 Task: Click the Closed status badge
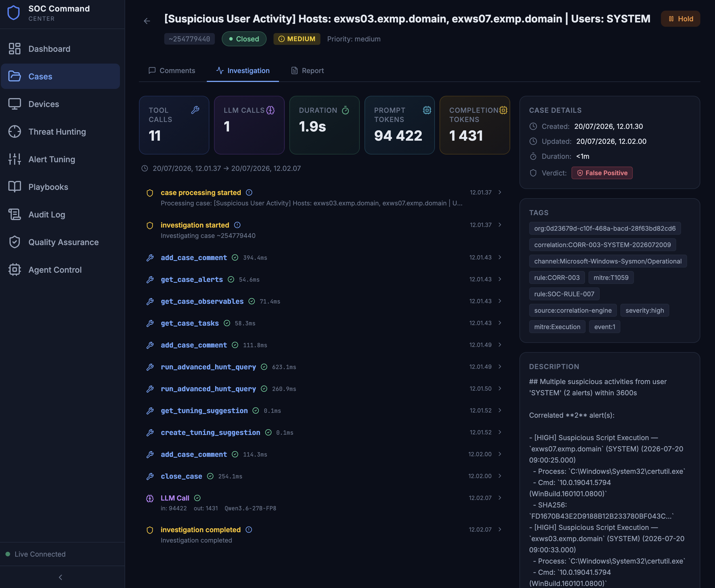(244, 39)
